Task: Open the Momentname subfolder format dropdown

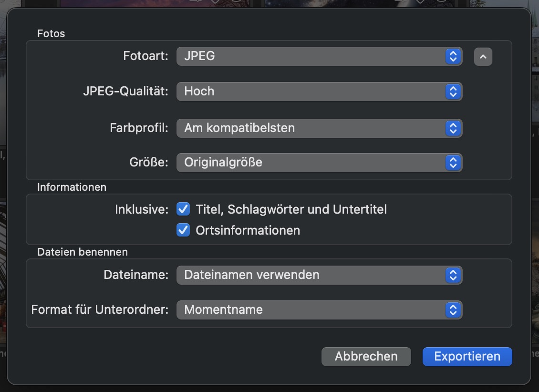Action: 310,310
